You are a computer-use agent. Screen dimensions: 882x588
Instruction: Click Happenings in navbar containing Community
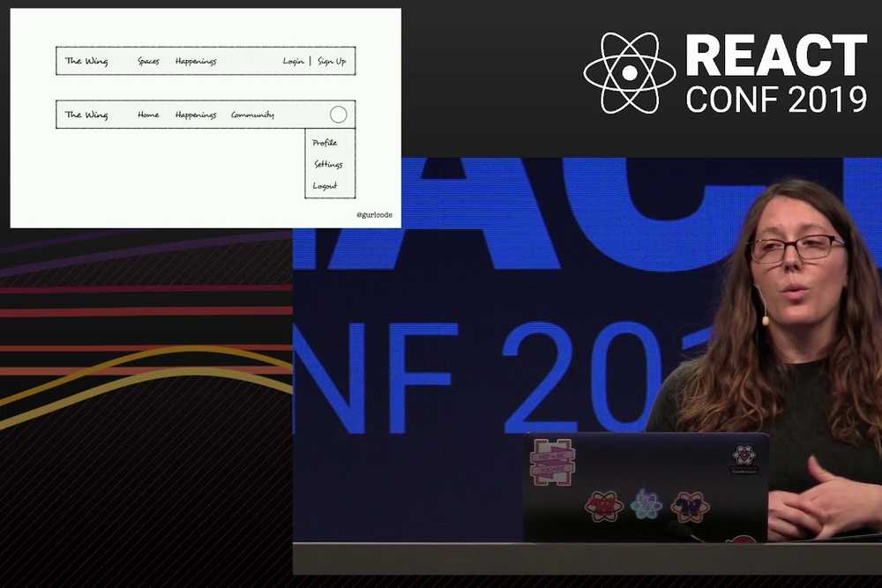pyautogui.click(x=196, y=115)
